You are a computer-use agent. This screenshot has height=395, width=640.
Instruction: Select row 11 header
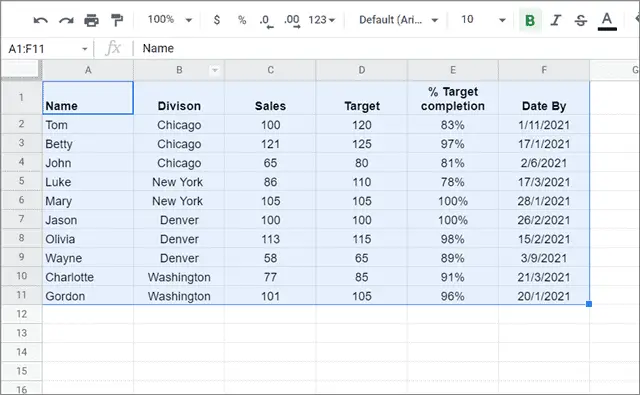pos(21,295)
